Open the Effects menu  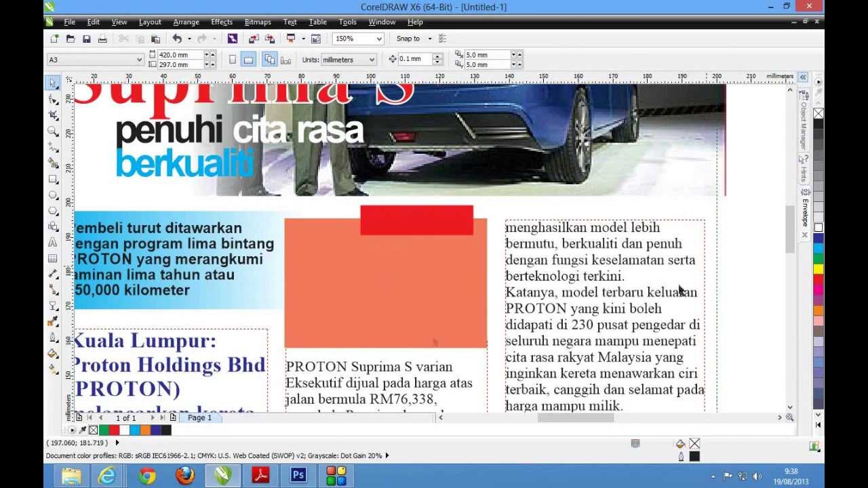222,22
